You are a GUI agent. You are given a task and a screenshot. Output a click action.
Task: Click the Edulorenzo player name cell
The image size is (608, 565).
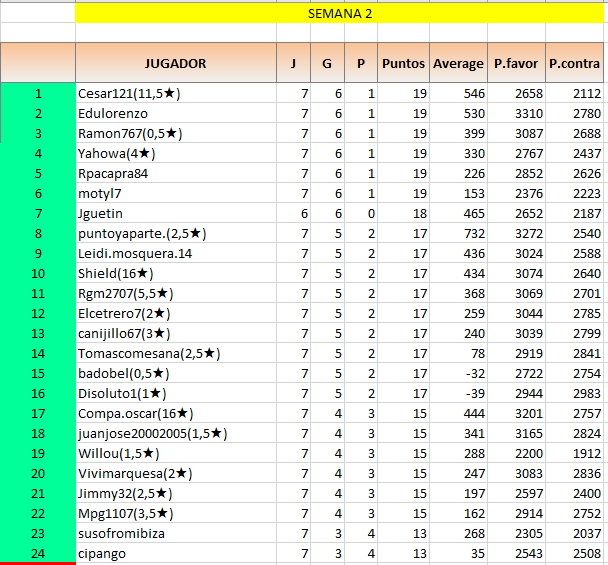tap(175, 114)
